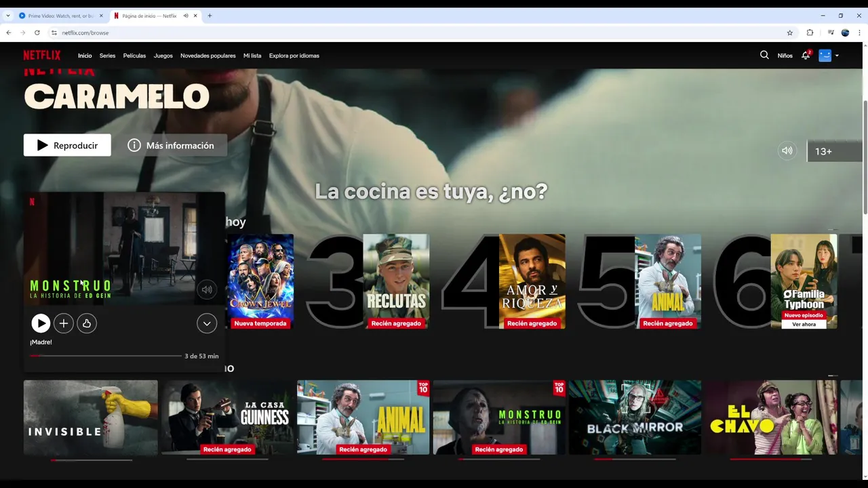Open the Series section
Screen dimensions: 868x488
pos(107,56)
